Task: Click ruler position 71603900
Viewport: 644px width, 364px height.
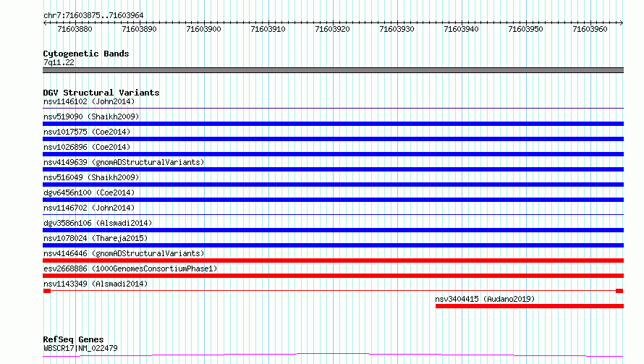Action: [204, 29]
